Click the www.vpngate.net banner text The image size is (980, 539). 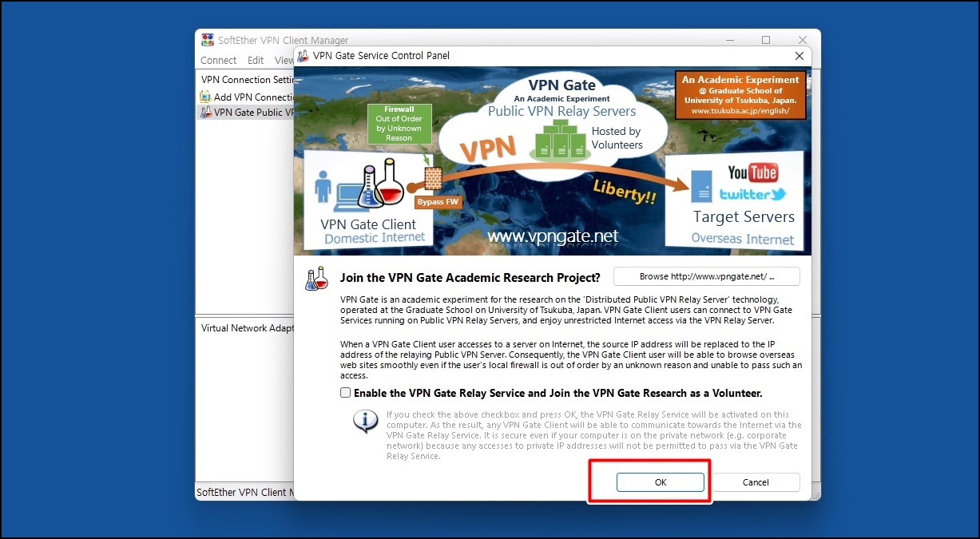tap(553, 236)
